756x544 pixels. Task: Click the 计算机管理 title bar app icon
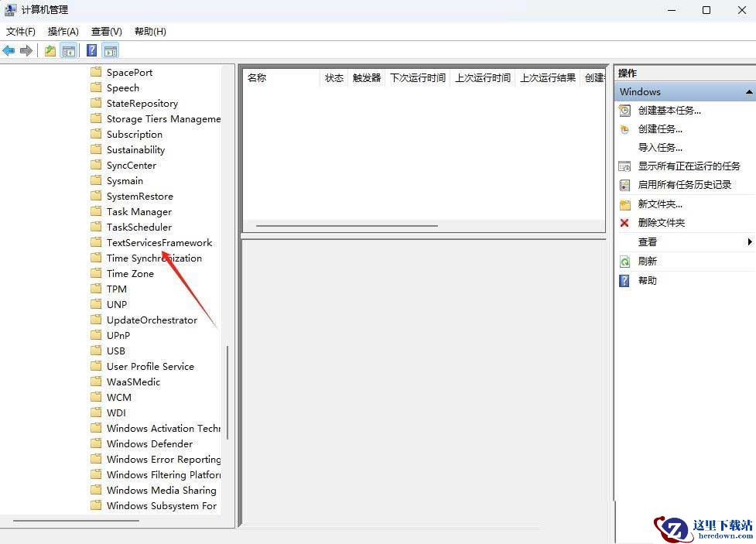click(10, 9)
